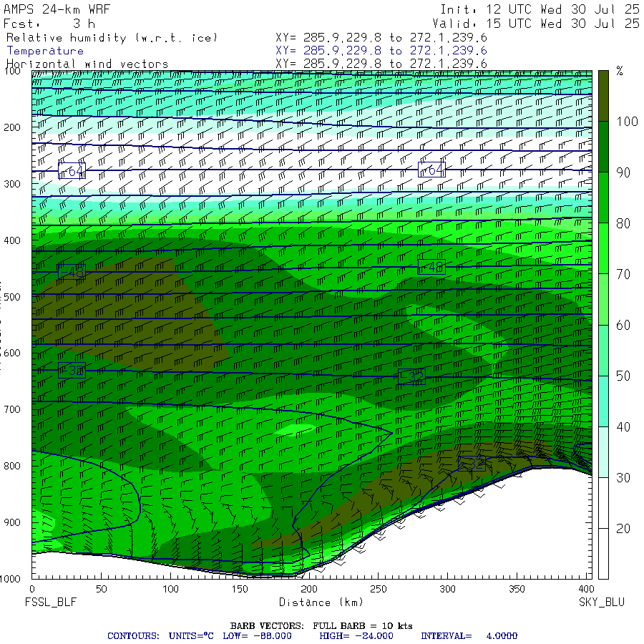644x644 pixels.
Task: Click the 0 tick on the distance axis
Action: pyautogui.click(x=32, y=589)
